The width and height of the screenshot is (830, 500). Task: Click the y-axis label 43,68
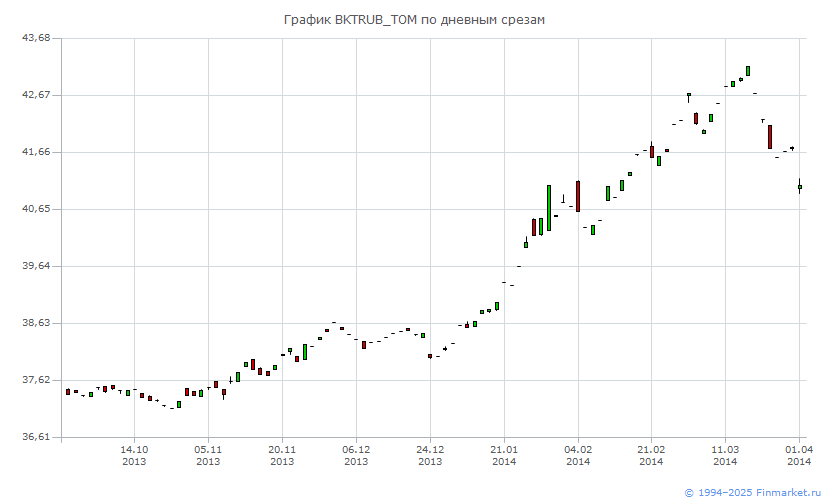(36, 38)
